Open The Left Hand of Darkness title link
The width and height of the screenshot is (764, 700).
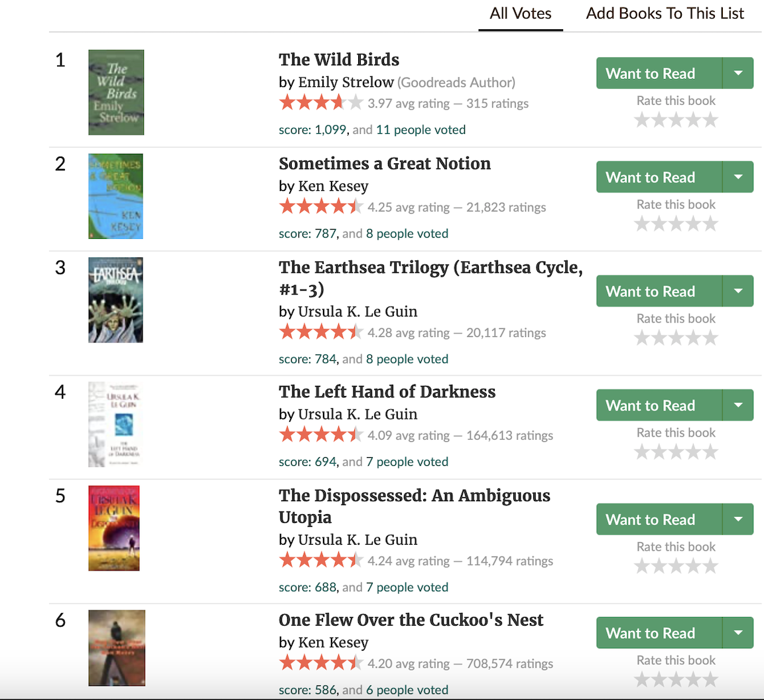(387, 391)
